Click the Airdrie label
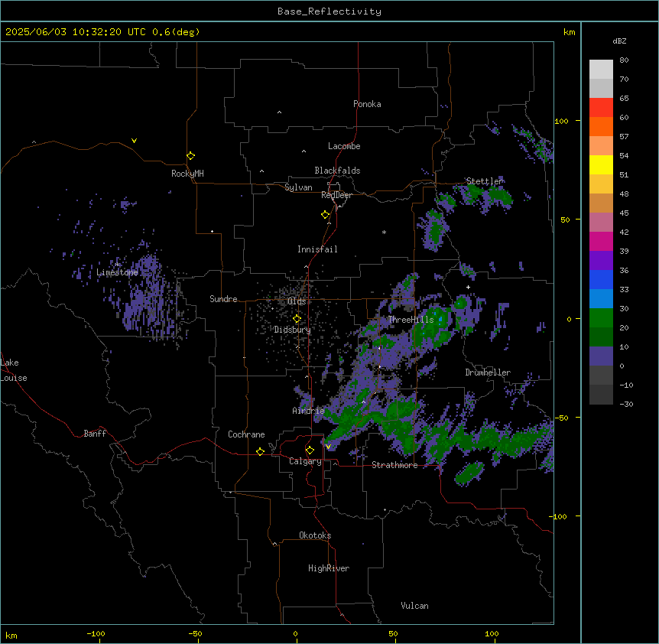This screenshot has width=659, height=644. pos(308,411)
